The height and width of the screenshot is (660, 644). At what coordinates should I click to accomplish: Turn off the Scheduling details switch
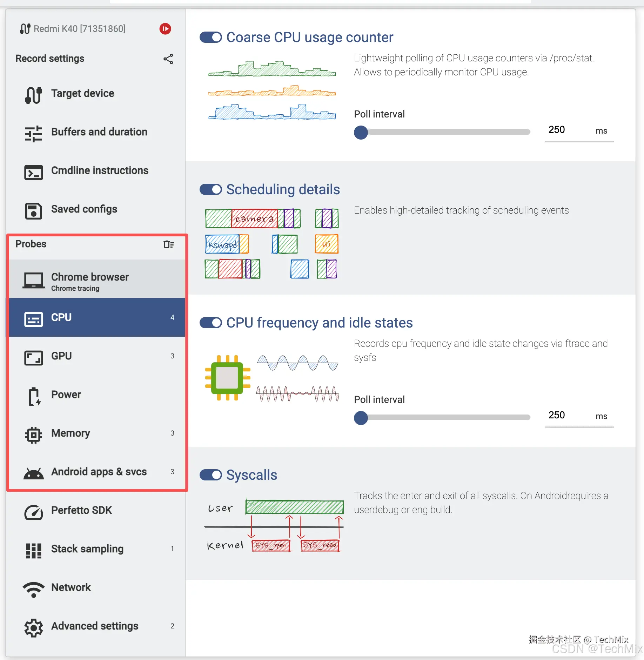coord(211,189)
